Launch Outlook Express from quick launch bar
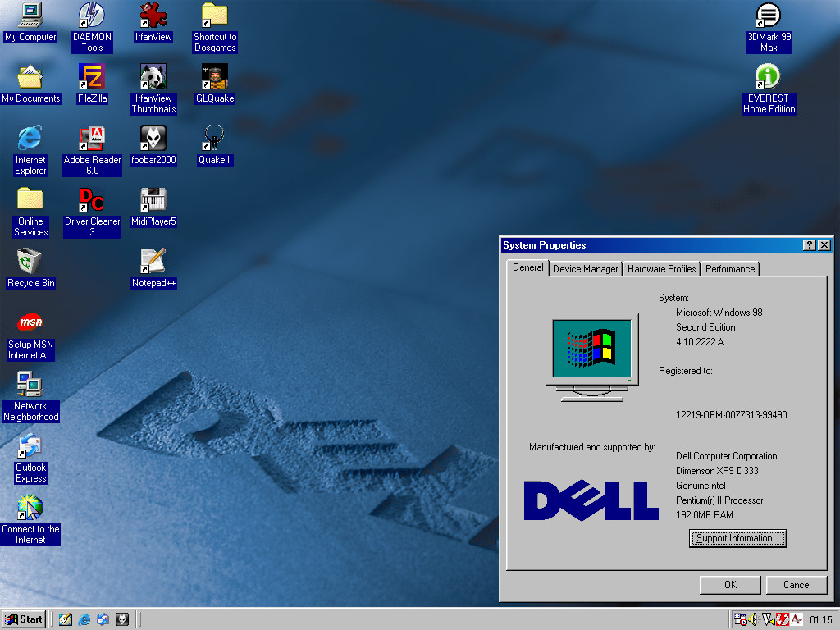Screen dimensions: 840x630 (x=103, y=619)
